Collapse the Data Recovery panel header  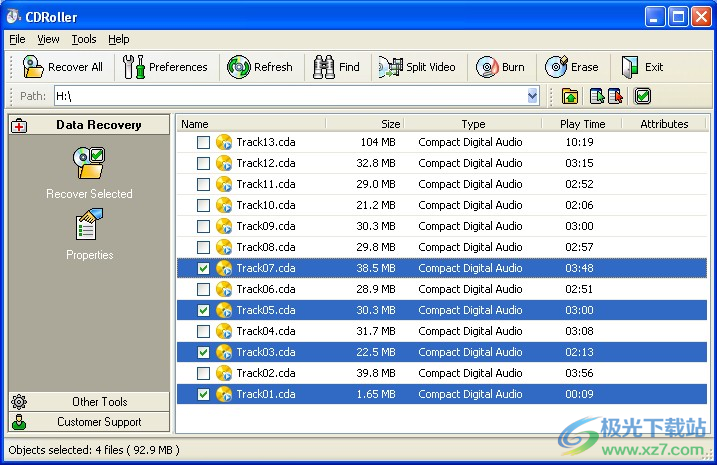(x=89, y=125)
